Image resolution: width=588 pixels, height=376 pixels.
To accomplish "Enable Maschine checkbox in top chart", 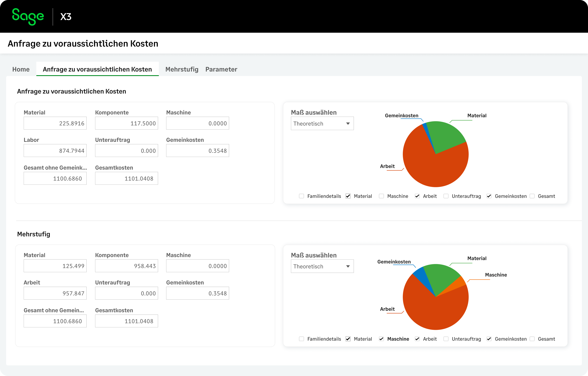I will 381,196.
